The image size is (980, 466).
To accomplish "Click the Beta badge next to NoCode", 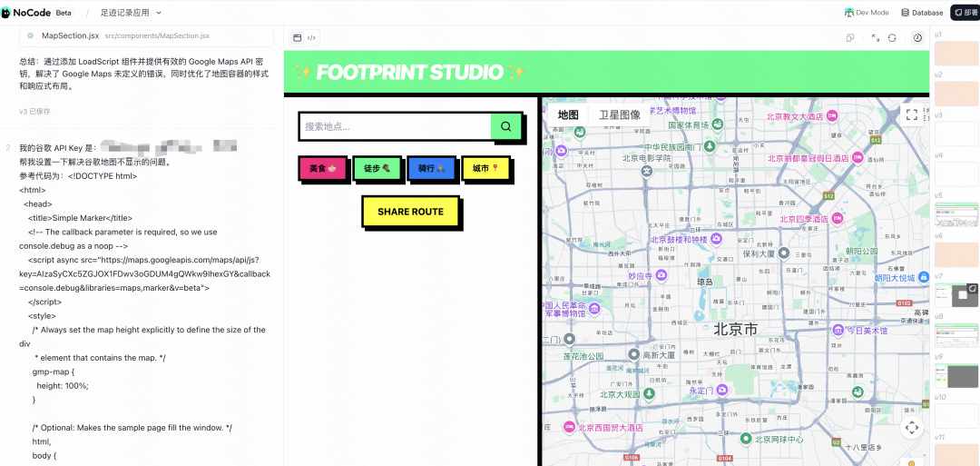I will [64, 13].
